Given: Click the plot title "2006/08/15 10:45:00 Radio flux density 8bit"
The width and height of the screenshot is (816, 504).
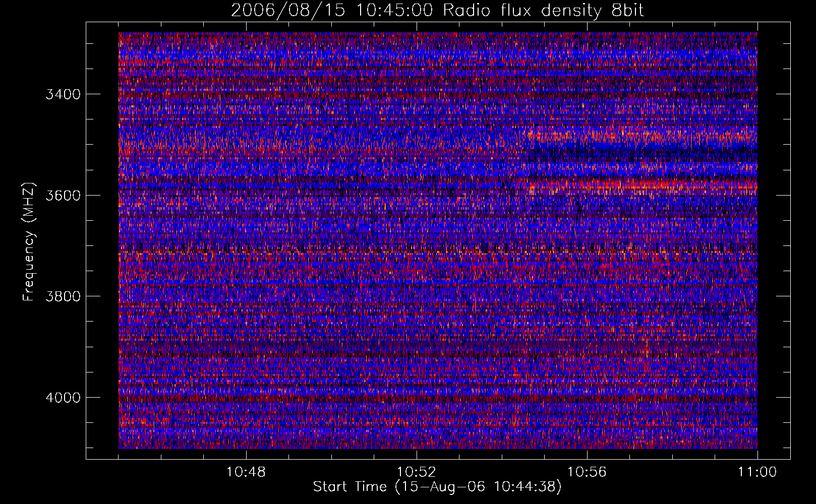Looking at the screenshot, I should [437, 10].
